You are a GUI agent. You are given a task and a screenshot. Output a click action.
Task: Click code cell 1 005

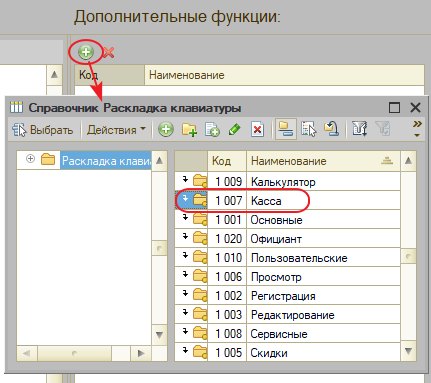coord(228,353)
